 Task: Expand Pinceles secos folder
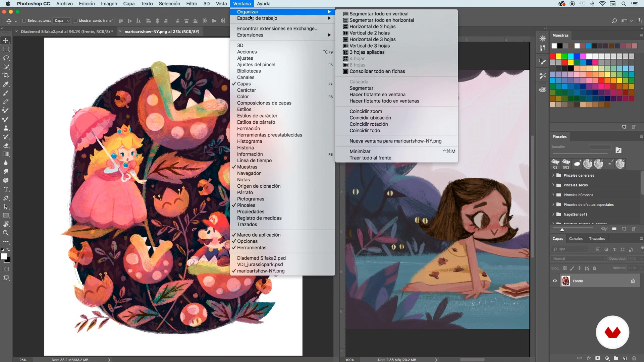pyautogui.click(x=553, y=185)
